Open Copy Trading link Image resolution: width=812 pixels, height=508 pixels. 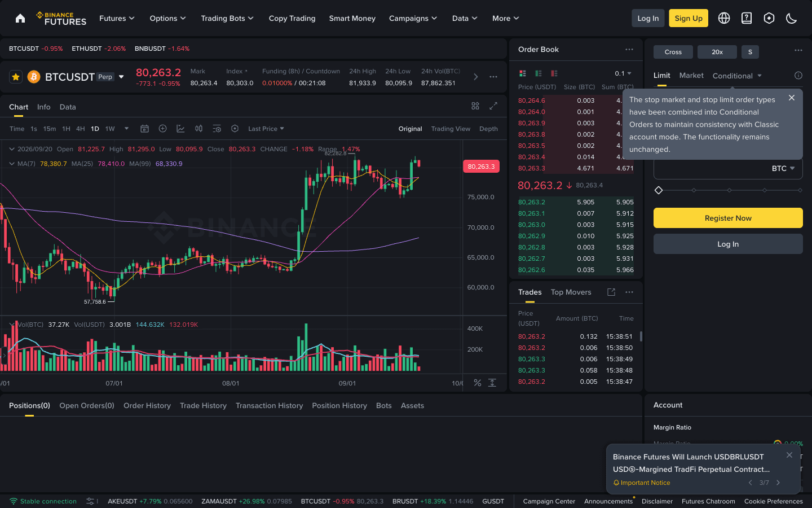[292, 18]
